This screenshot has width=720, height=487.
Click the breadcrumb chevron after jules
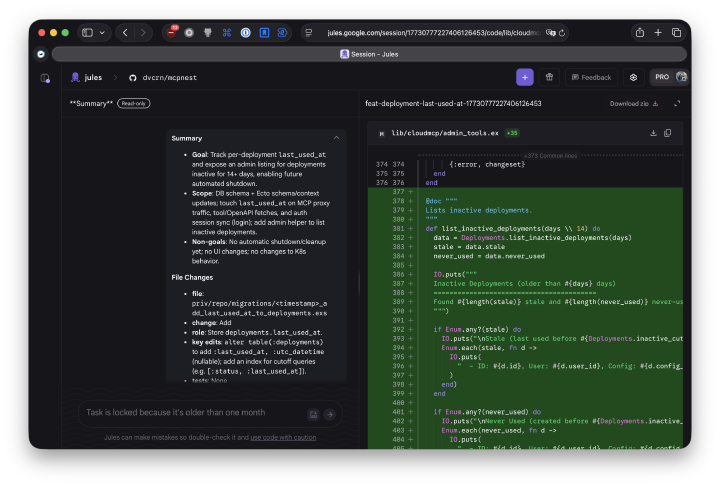tap(115, 78)
